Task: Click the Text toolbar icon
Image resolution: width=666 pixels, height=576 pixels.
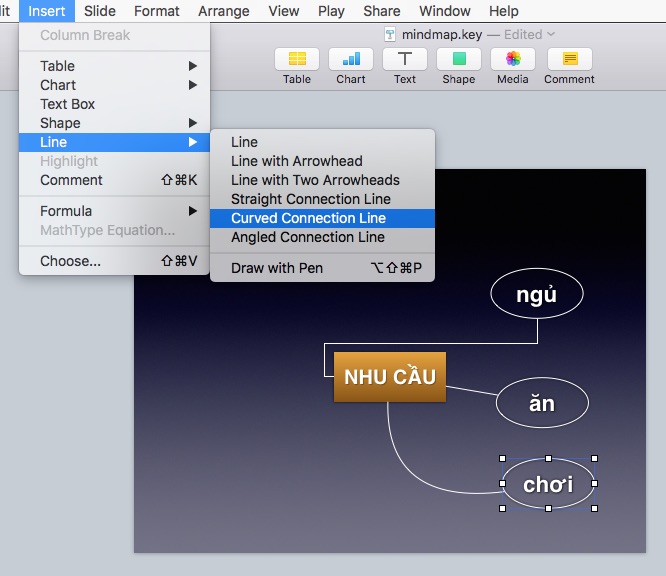Action: 405,59
